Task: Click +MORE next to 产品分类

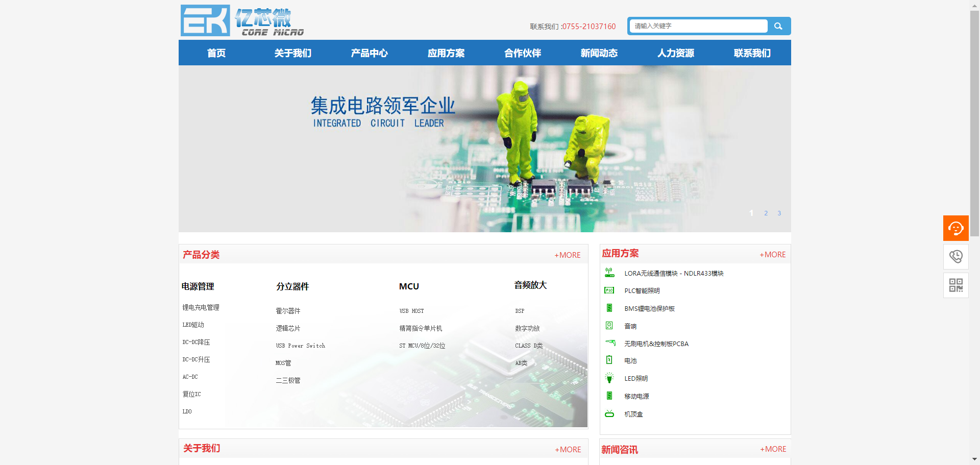Action: (567, 255)
